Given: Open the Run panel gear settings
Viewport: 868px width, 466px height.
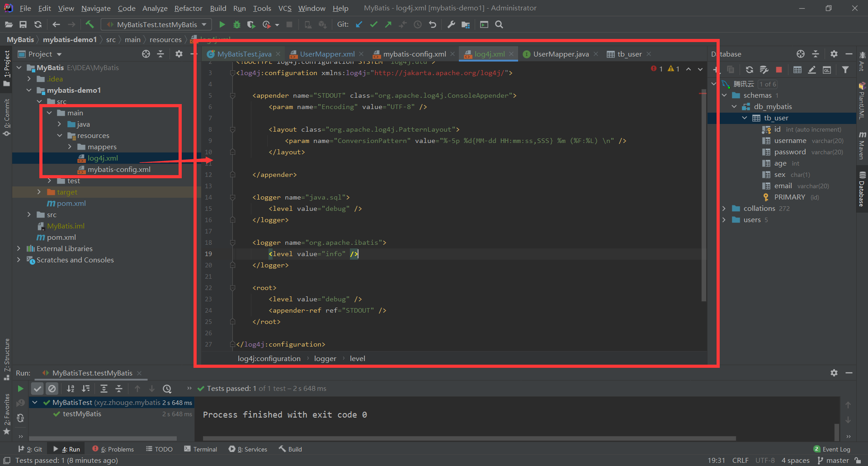Looking at the screenshot, I should coord(834,373).
